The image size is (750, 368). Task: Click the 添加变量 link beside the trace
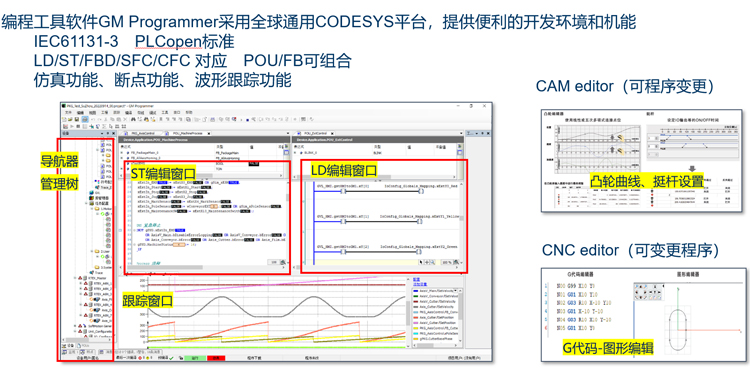pyautogui.click(x=420, y=284)
